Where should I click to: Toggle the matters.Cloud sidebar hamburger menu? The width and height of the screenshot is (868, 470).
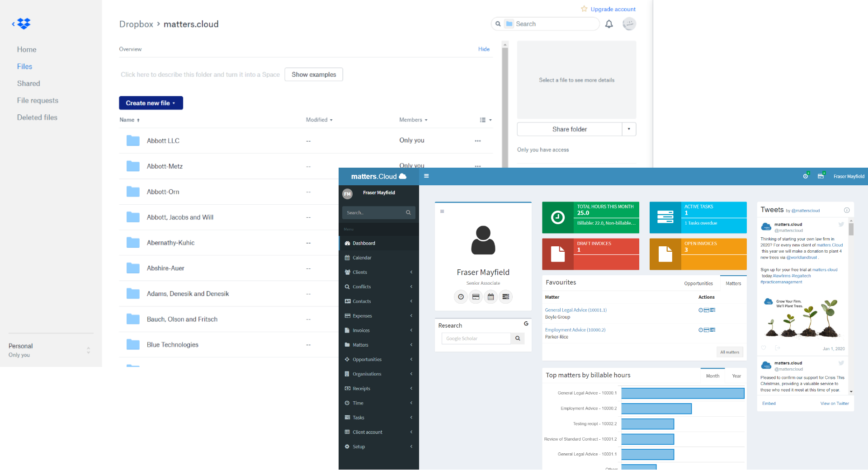pyautogui.click(x=426, y=176)
